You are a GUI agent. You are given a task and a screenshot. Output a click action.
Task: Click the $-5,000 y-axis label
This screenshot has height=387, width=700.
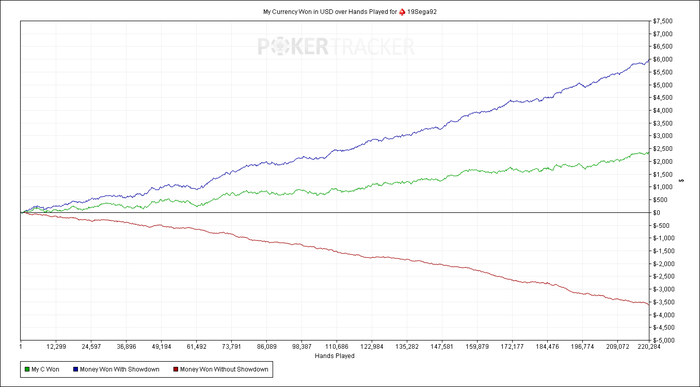(x=664, y=341)
